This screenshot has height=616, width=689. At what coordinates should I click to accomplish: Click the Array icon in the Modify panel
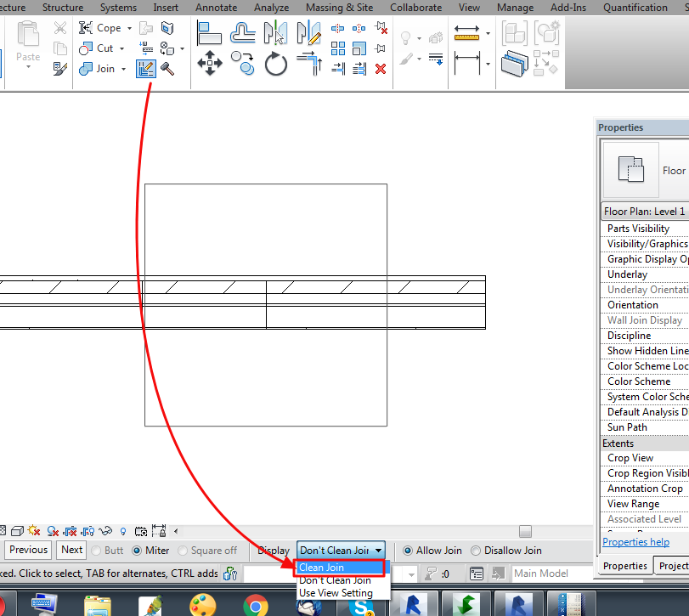pos(338,48)
